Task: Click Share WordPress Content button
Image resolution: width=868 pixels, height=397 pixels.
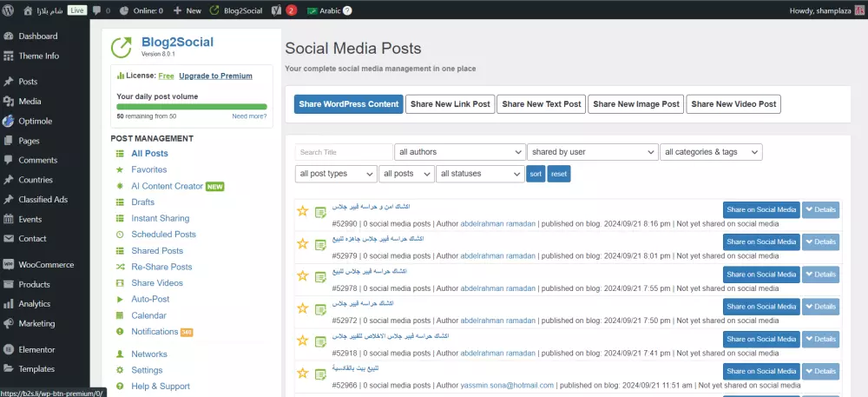Action: (x=349, y=104)
